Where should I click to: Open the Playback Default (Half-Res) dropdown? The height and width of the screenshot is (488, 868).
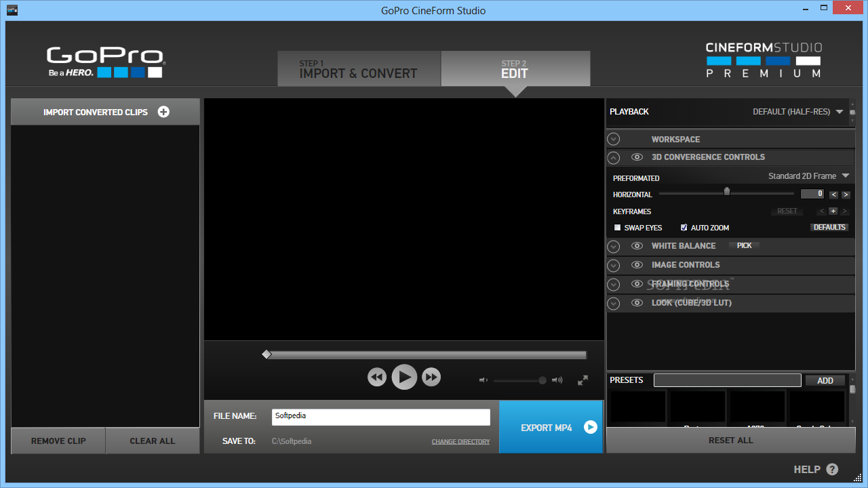[x=798, y=112]
